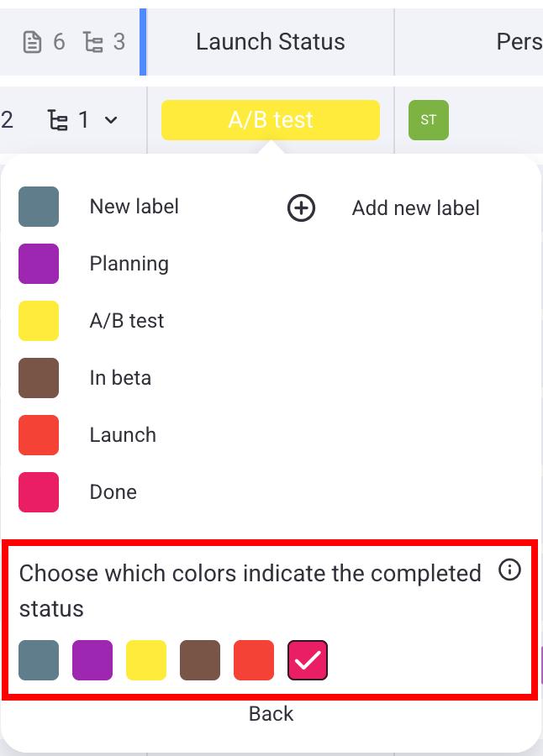Select the In beta label
Screen dimensions: 543x756
click(120, 378)
